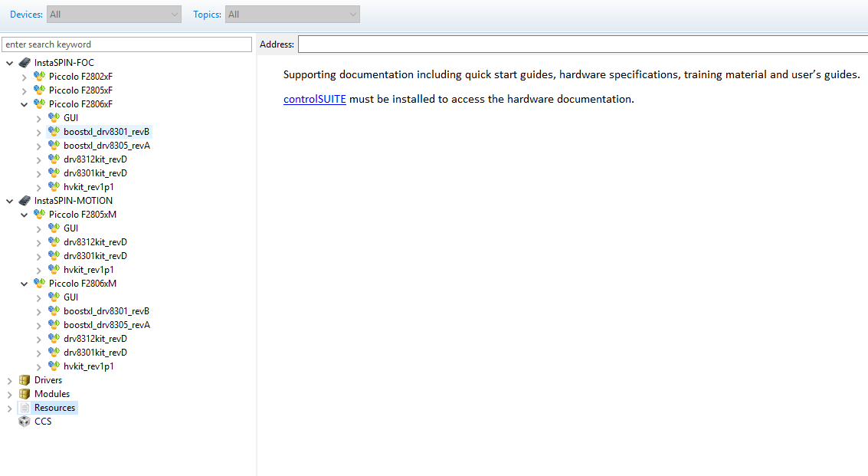Select the InstaSPIN-MOTION label
This screenshot has height=476, width=868.
click(73, 201)
